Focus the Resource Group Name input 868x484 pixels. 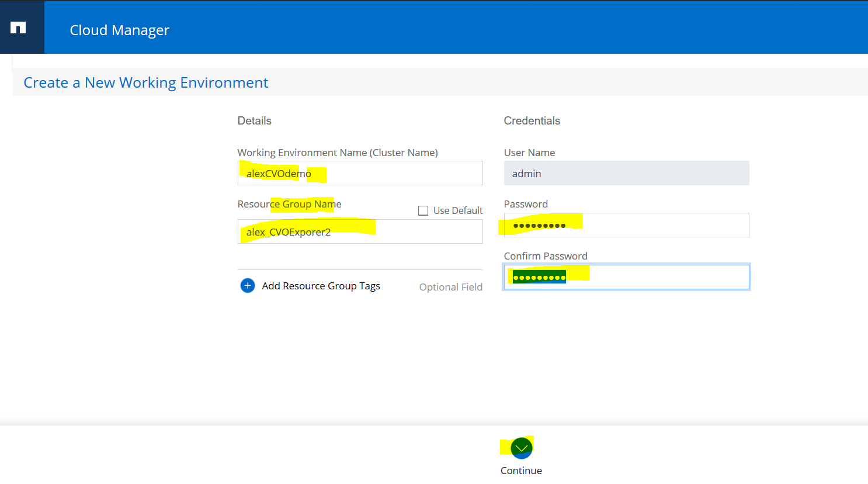[x=360, y=231]
